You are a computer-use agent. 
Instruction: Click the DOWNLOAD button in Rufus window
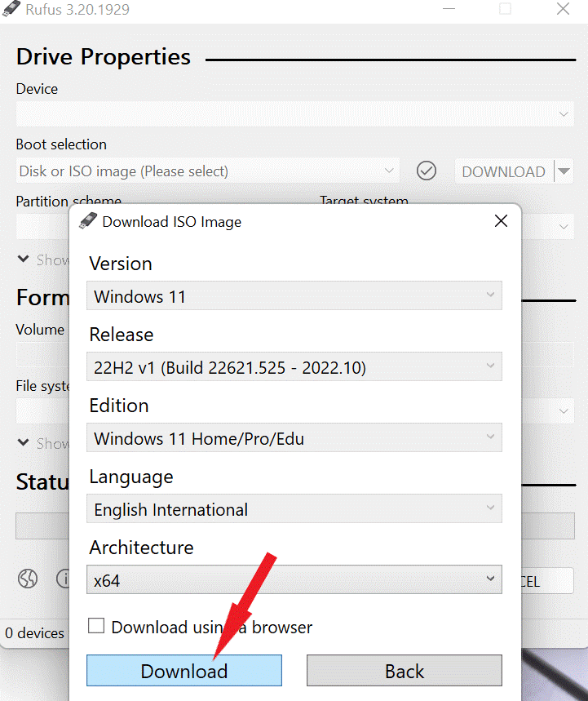pyautogui.click(x=503, y=171)
